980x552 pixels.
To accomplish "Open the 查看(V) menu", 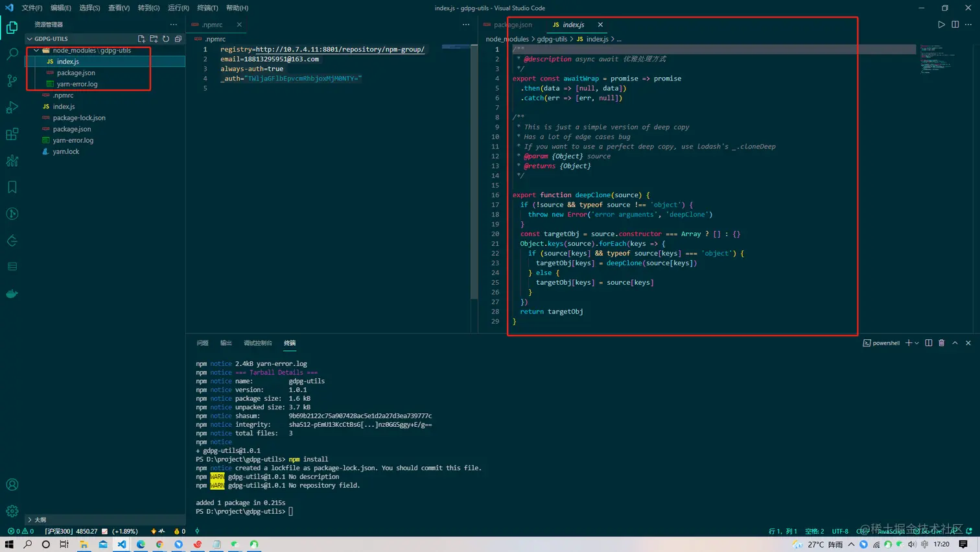I will [119, 8].
